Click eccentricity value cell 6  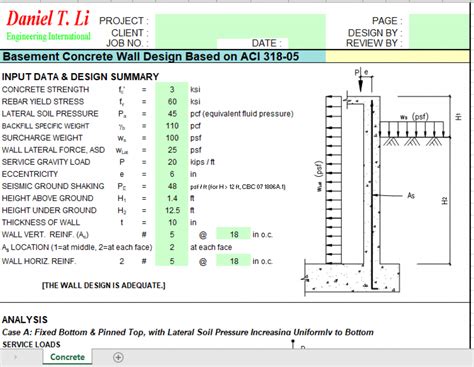click(x=172, y=174)
